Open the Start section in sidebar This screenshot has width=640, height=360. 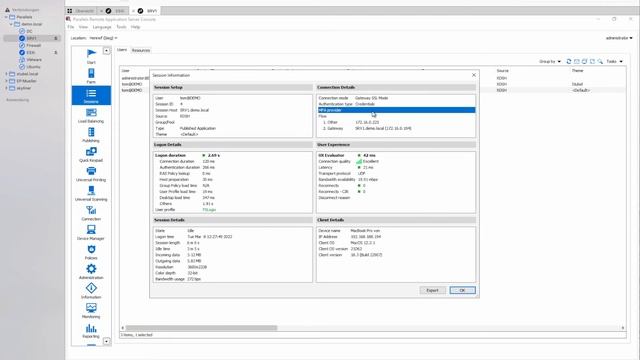tap(91, 56)
